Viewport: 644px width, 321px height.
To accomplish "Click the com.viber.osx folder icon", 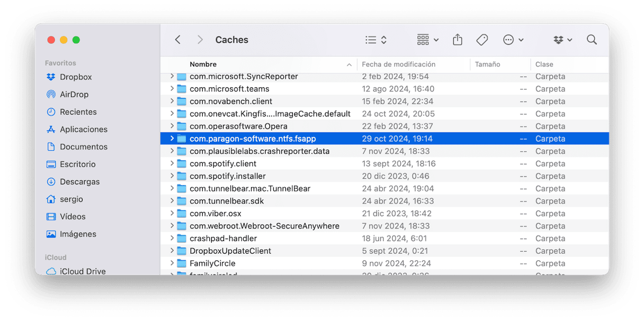I will 182,214.
